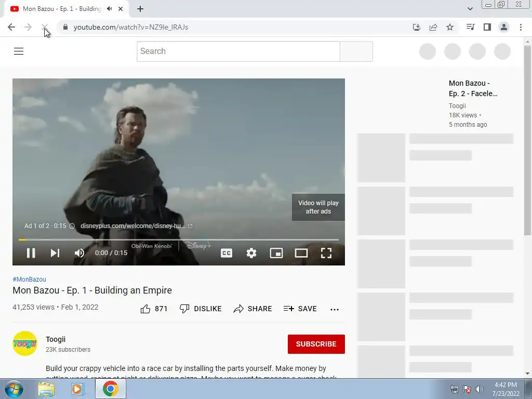Click the install/download page icon

click(x=416, y=27)
